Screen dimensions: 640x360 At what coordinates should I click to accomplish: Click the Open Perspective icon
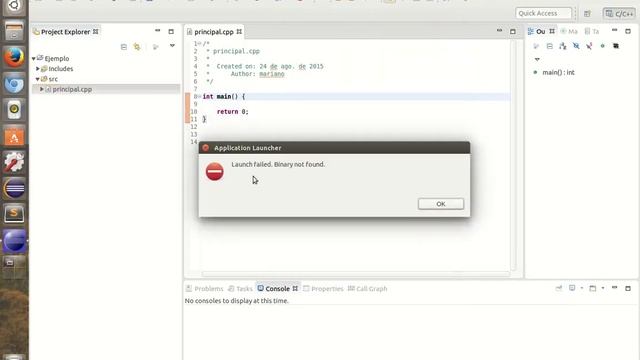pos(587,13)
